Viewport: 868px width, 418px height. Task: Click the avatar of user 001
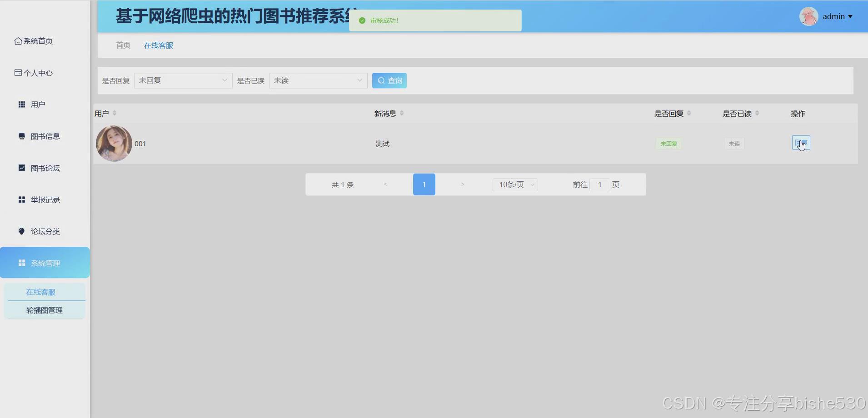114,144
